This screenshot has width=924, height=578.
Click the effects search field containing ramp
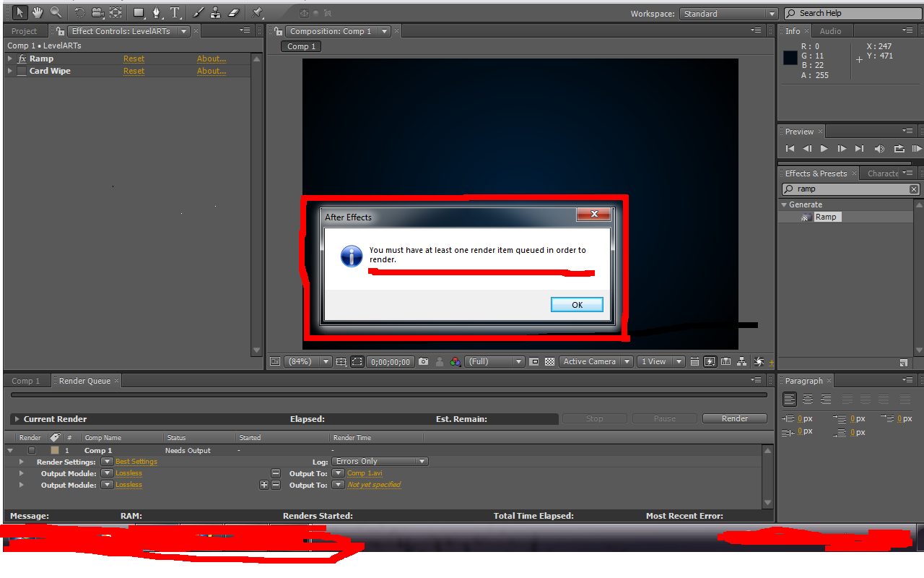[851, 189]
